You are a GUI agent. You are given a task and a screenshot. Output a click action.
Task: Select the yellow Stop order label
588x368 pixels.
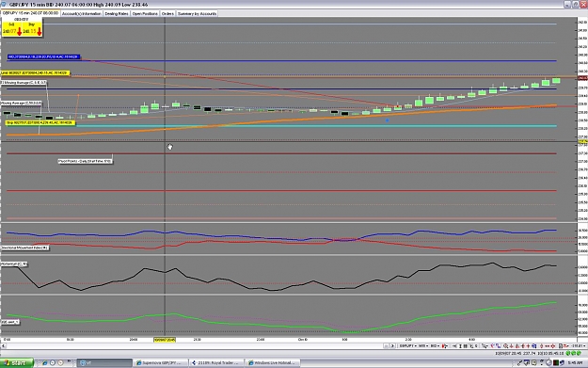pyautogui.click(x=40, y=122)
